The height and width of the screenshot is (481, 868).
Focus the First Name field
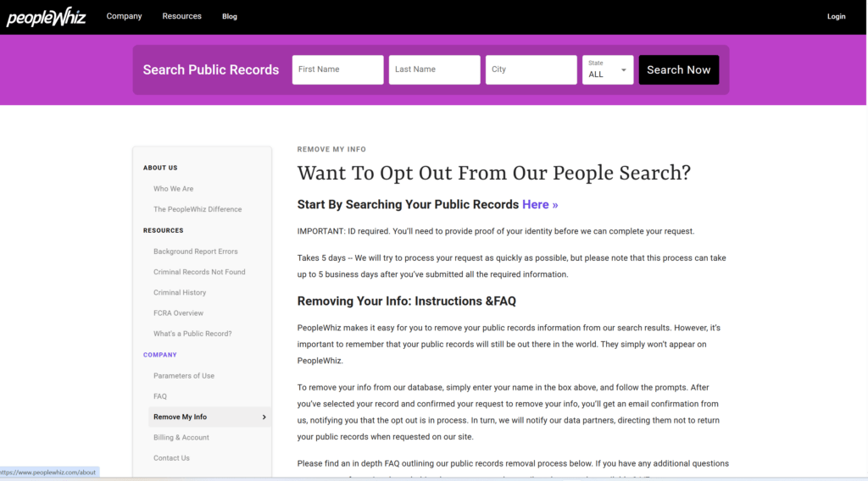point(337,69)
